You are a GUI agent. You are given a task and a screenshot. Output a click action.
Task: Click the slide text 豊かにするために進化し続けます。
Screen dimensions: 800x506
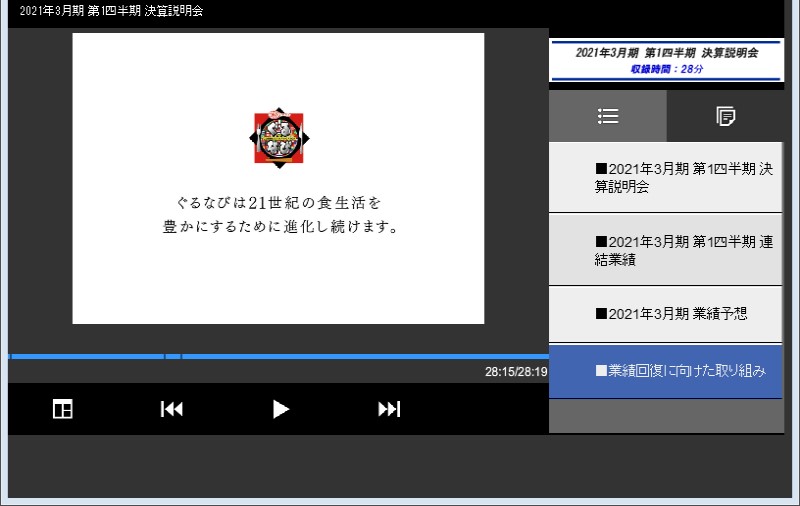[x=280, y=226]
